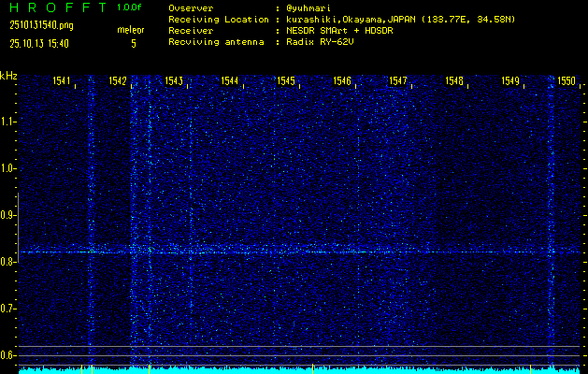The width and height of the screenshot is (588, 374).
Task: Select the 1541 time axis label
Action: 62,80
